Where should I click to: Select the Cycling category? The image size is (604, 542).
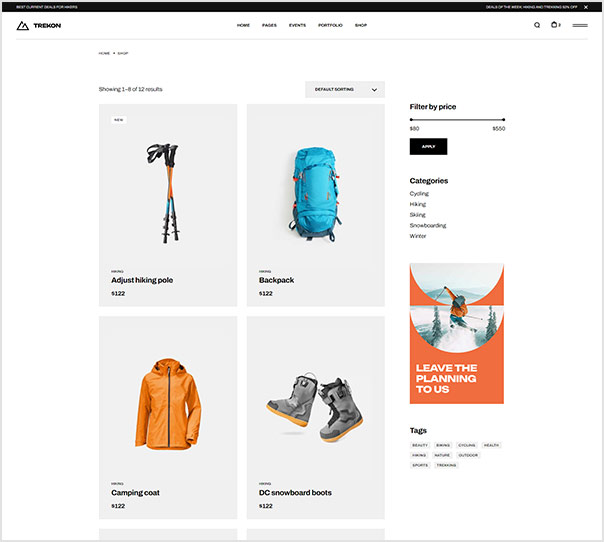tap(419, 193)
